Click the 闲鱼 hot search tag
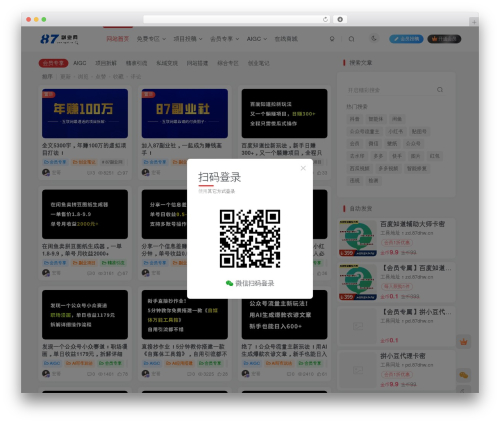Viewport: 500px width, 423px height. tap(397, 119)
